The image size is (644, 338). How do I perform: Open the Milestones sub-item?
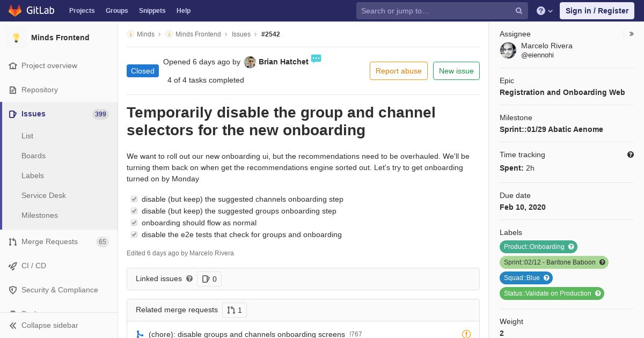tap(40, 215)
